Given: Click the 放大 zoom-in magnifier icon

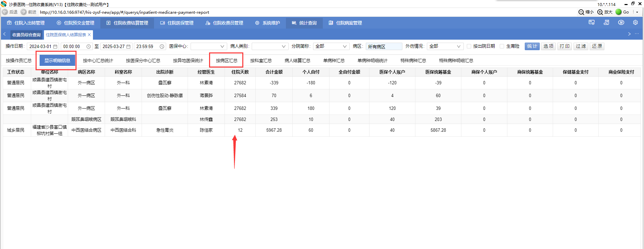Looking at the screenshot, I should [600, 12].
